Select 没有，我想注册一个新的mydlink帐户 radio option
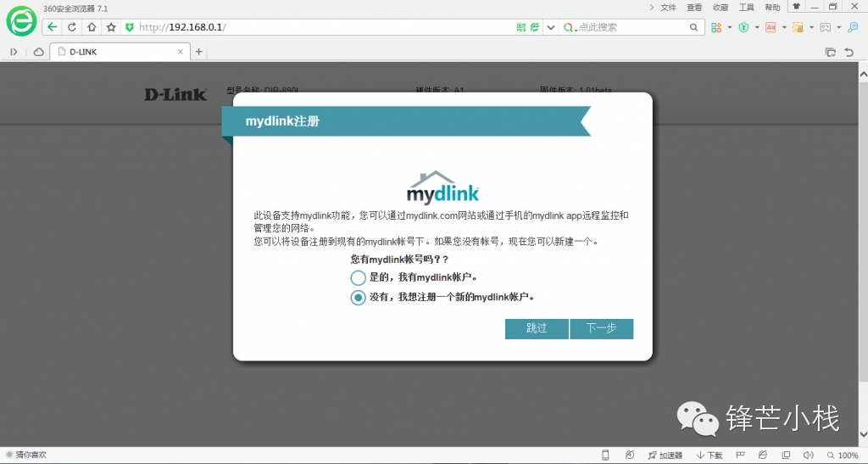868x464 pixels. [359, 298]
